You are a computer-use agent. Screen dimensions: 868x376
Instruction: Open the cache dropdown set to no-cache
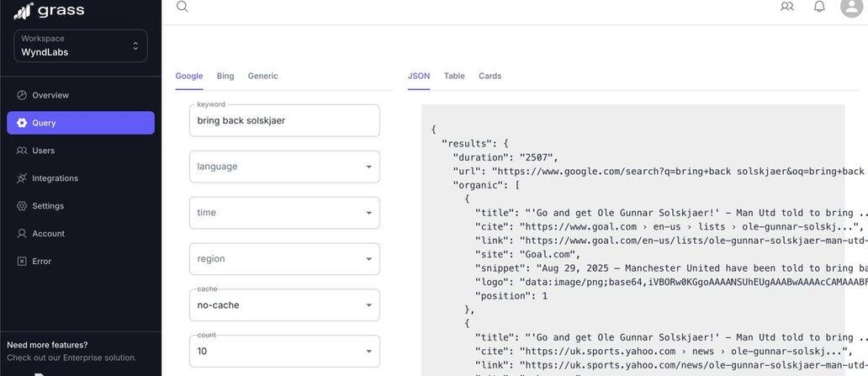pos(284,305)
